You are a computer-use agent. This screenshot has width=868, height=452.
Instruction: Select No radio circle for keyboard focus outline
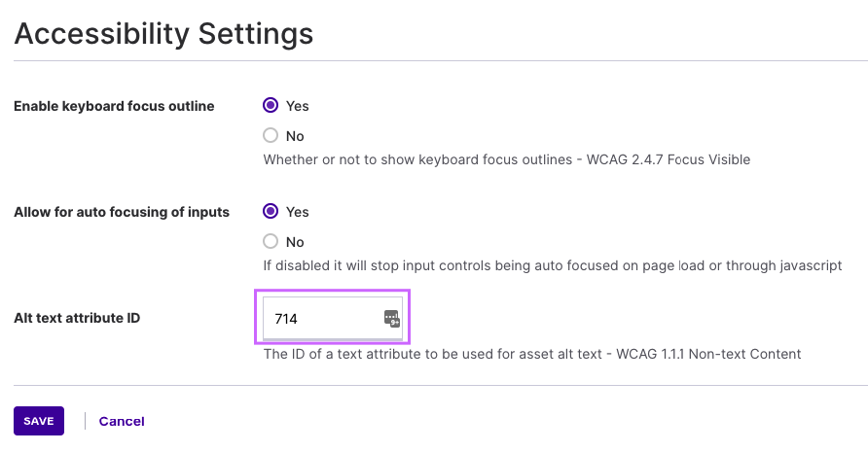(271, 135)
